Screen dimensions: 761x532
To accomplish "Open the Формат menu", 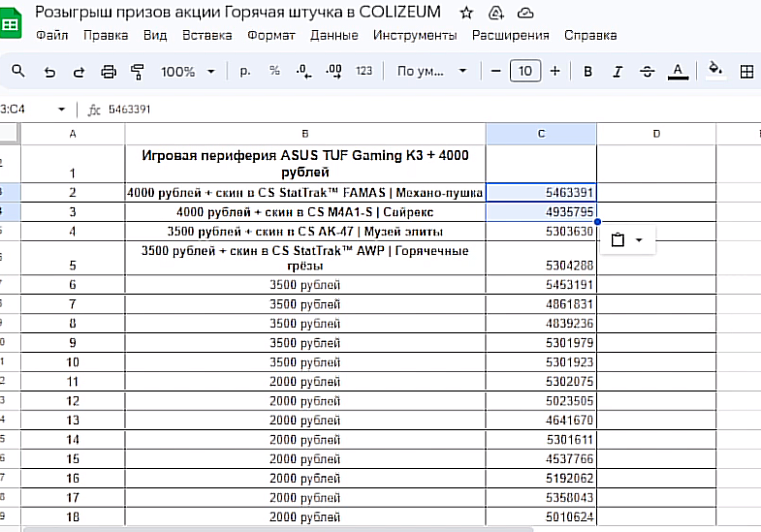I will click(271, 35).
